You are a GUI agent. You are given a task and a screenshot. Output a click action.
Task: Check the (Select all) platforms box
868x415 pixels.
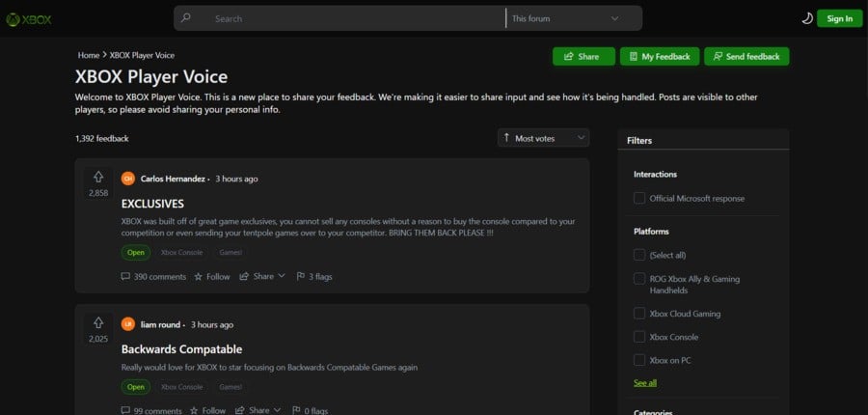(639, 255)
